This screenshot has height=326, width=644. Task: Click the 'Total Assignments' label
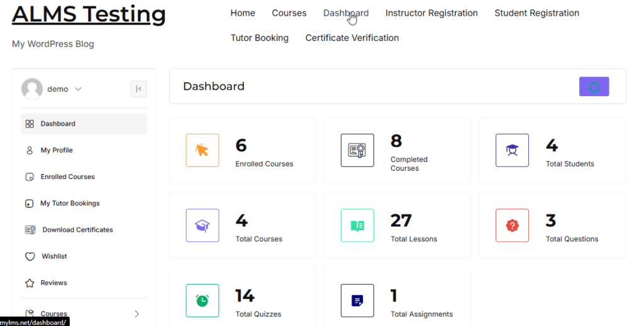(422, 314)
